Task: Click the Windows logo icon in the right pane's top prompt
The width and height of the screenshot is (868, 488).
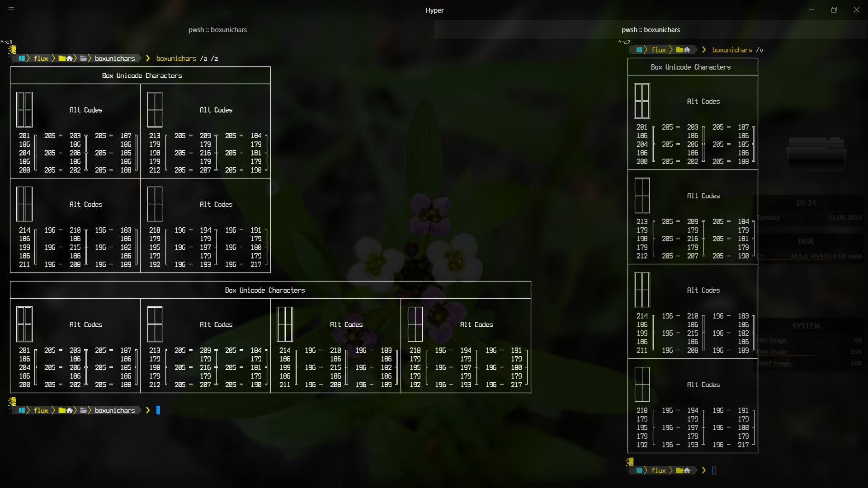Action: (x=639, y=50)
